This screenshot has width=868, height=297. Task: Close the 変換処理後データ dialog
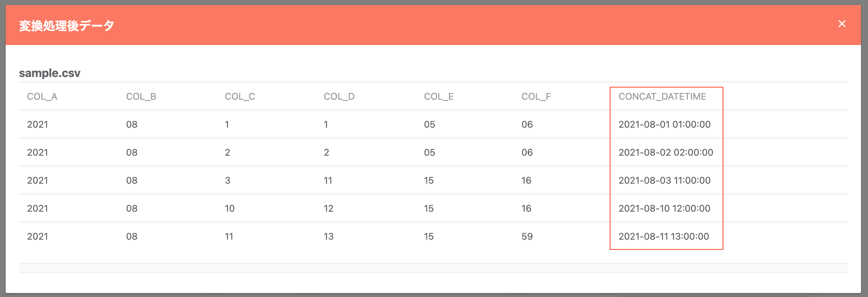pyautogui.click(x=842, y=24)
